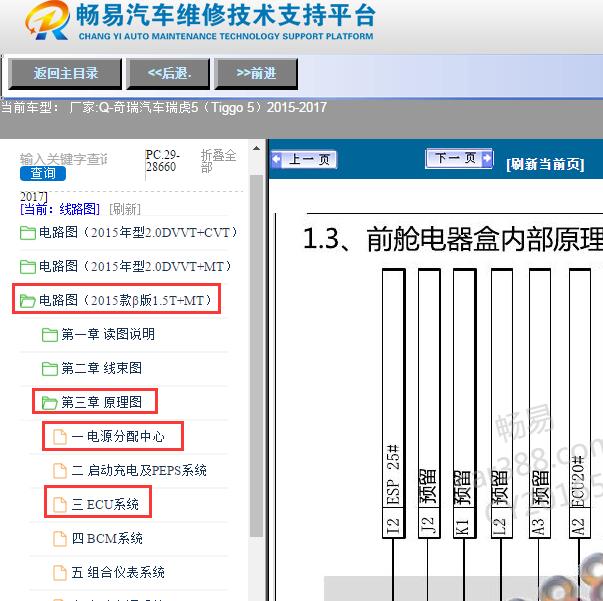Click open folder icon of 第三章 原理图
The width and height of the screenshot is (603, 601).
click(50, 402)
